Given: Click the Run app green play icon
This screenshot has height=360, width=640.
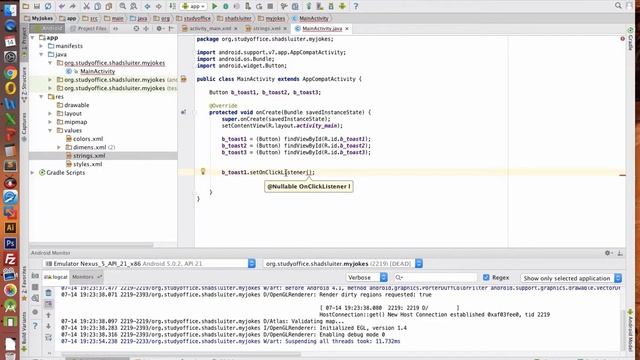Looking at the screenshot, I should [214, 6].
